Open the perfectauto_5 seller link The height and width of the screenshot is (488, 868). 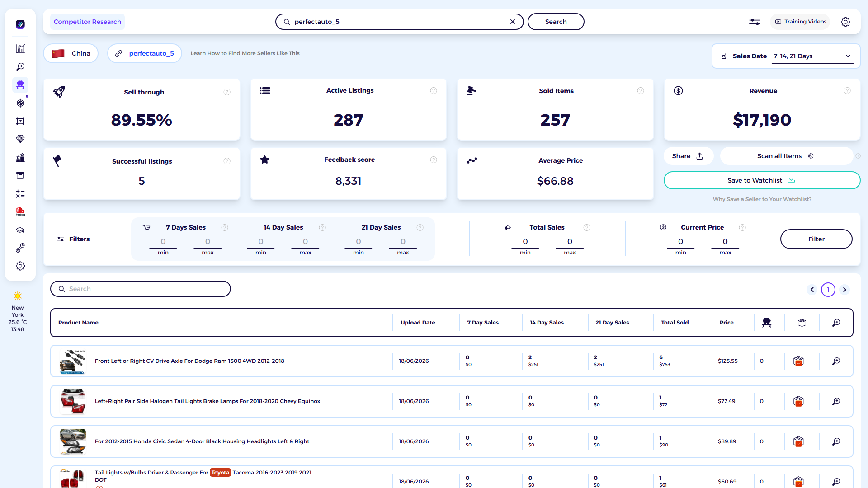[151, 53]
